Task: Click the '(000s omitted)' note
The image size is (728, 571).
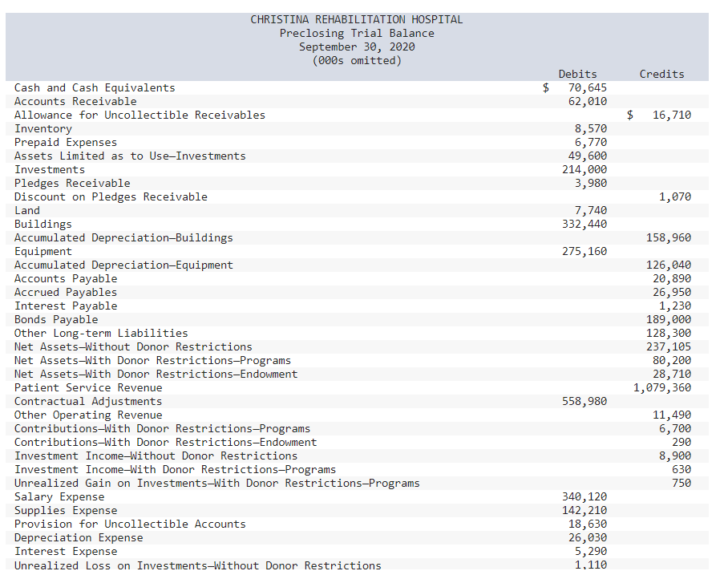Action: (357, 60)
